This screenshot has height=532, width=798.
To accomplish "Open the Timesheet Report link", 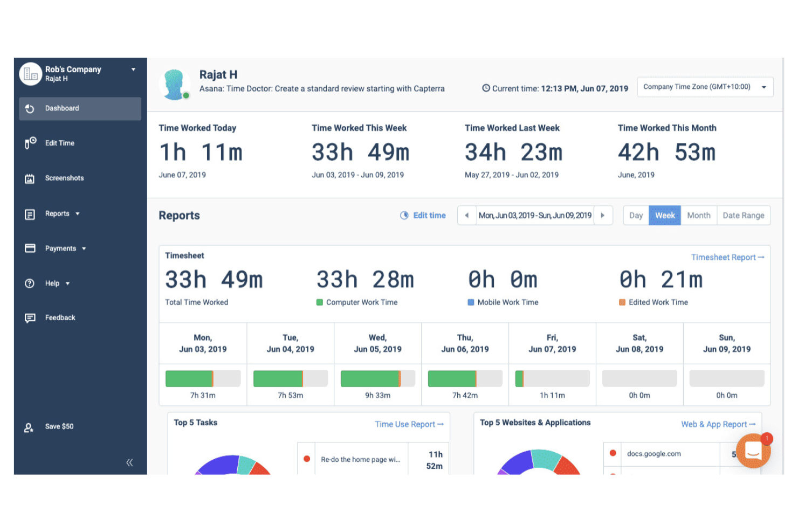I will pos(727,258).
